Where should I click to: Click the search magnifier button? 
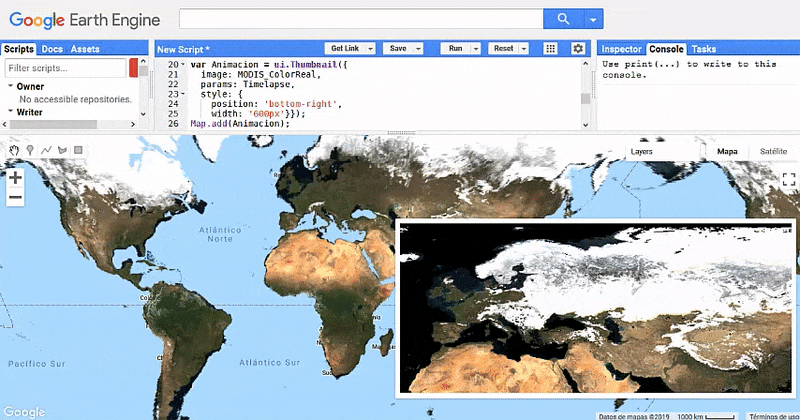click(x=563, y=19)
